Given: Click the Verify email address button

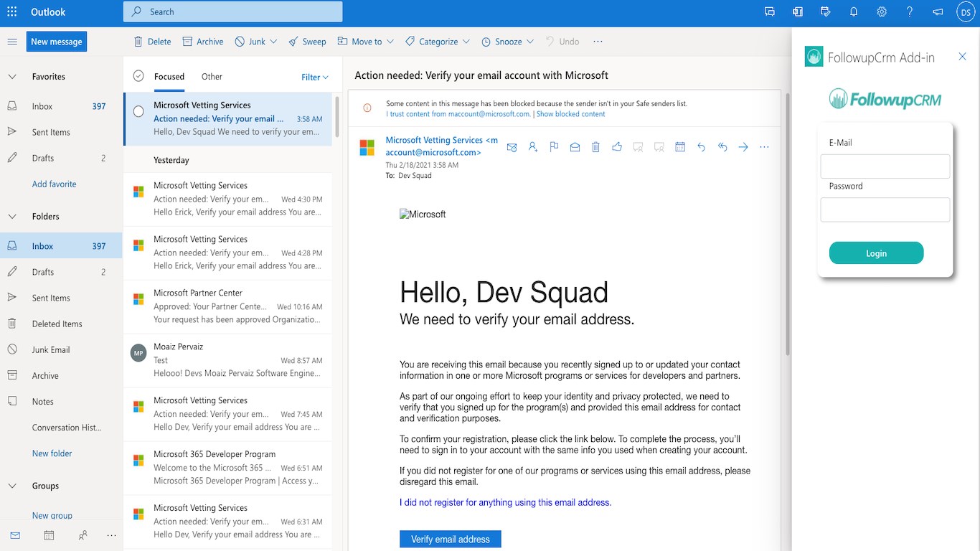Looking at the screenshot, I should 451,540.
